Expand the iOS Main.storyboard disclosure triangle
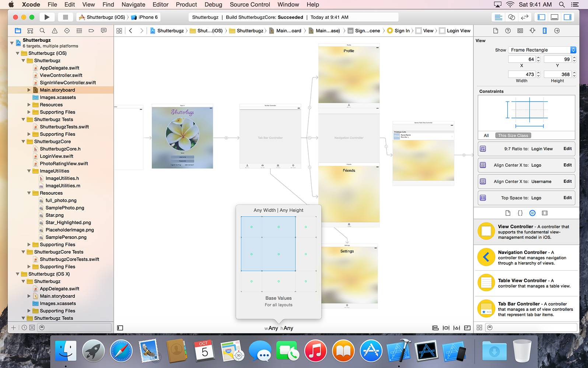 pyautogui.click(x=29, y=90)
